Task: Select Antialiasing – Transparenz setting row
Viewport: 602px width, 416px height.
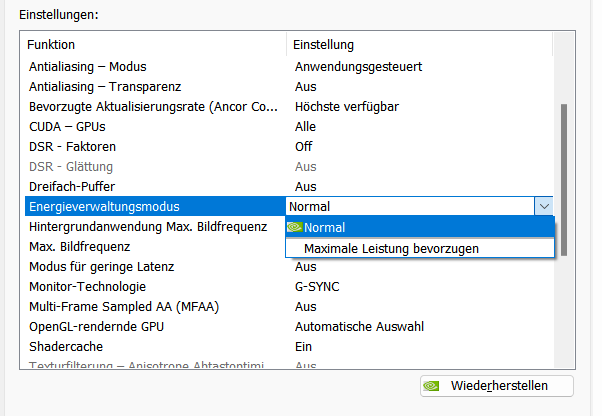Action: [289, 87]
